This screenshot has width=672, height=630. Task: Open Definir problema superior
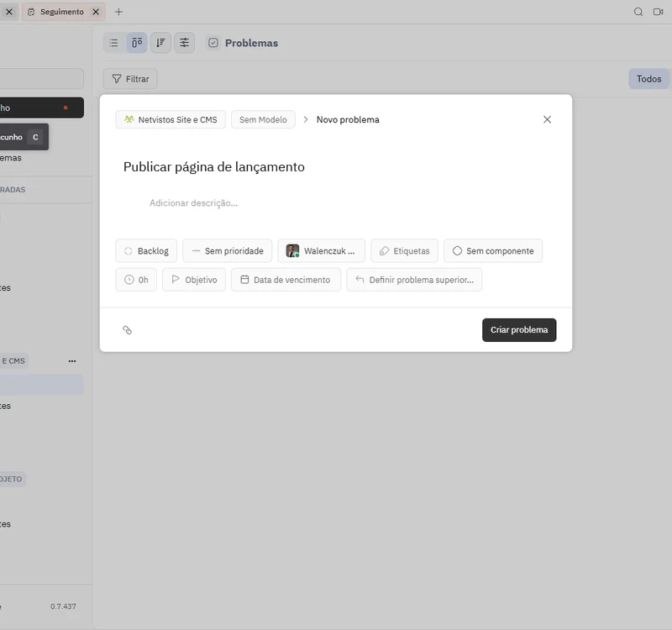414,280
